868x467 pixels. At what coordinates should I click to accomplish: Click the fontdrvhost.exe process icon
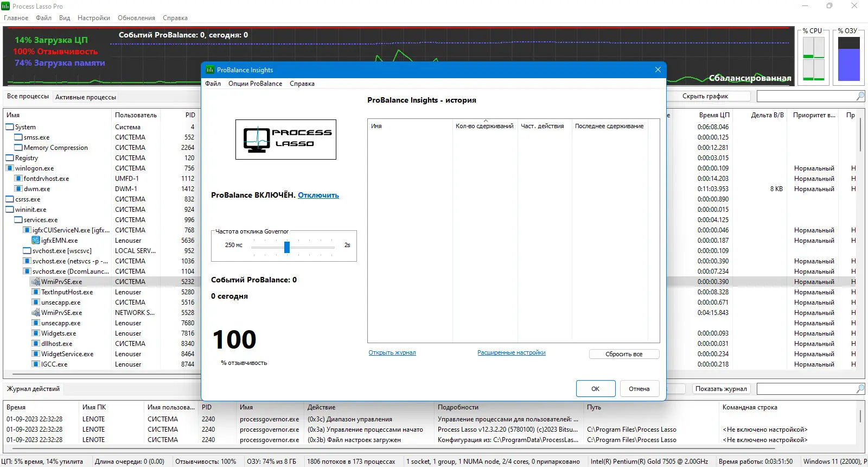[x=18, y=179]
